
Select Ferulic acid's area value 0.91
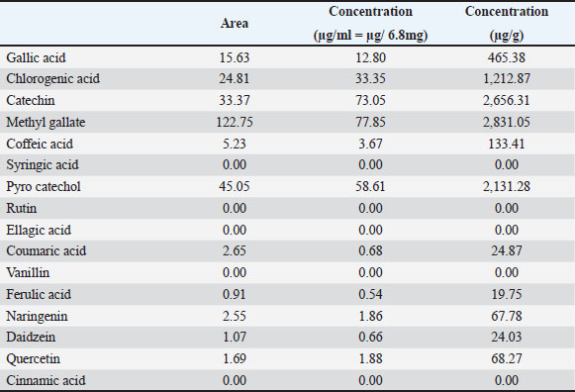[235, 294]
